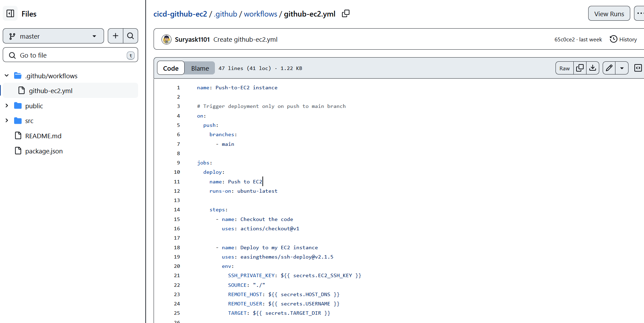Image resolution: width=644 pixels, height=323 pixels.
Task: Click the 'REMOTE_USER' code line
Action: point(284,304)
